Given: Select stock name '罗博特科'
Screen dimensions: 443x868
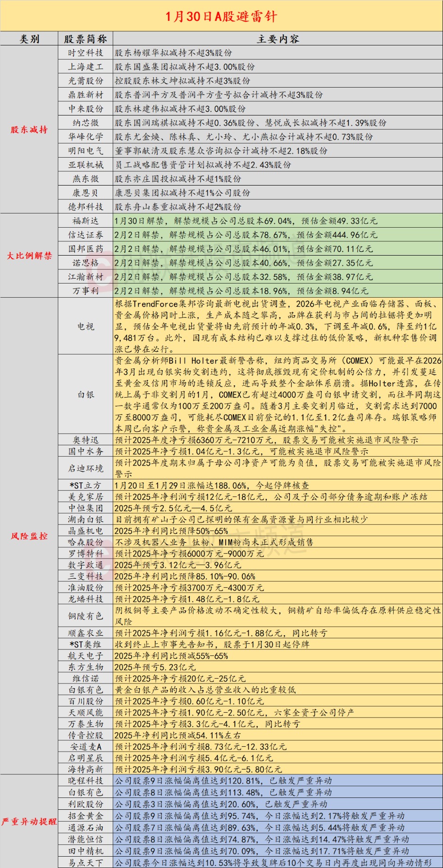Looking at the screenshot, I should [86, 553].
